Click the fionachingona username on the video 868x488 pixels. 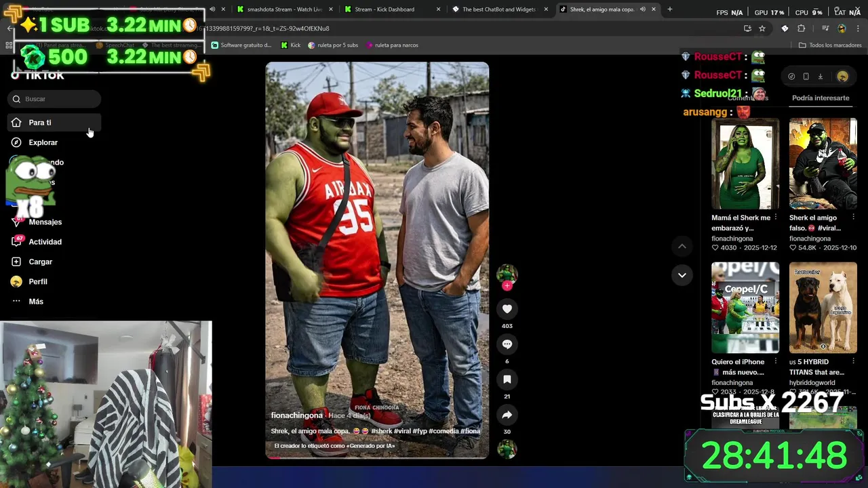pyautogui.click(x=296, y=415)
